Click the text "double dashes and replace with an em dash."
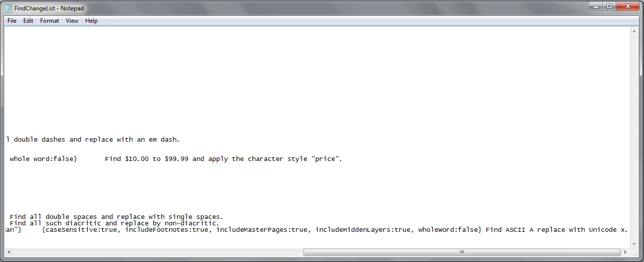 point(97,140)
